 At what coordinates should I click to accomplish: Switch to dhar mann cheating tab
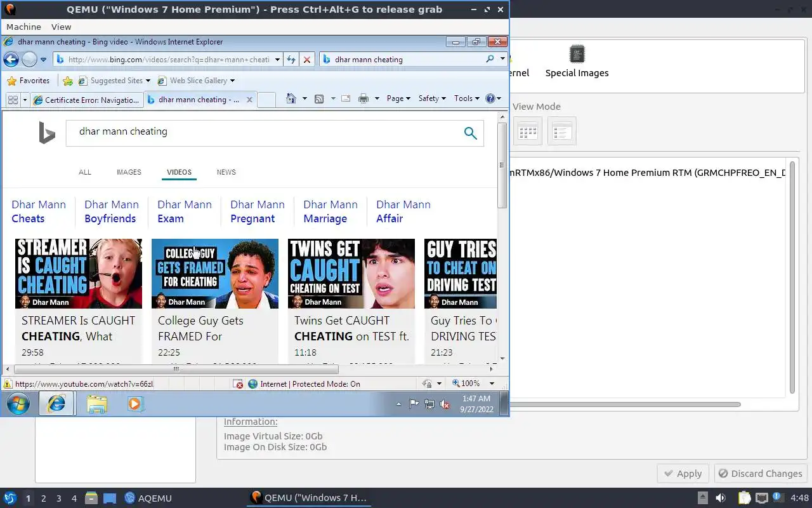(x=193, y=100)
